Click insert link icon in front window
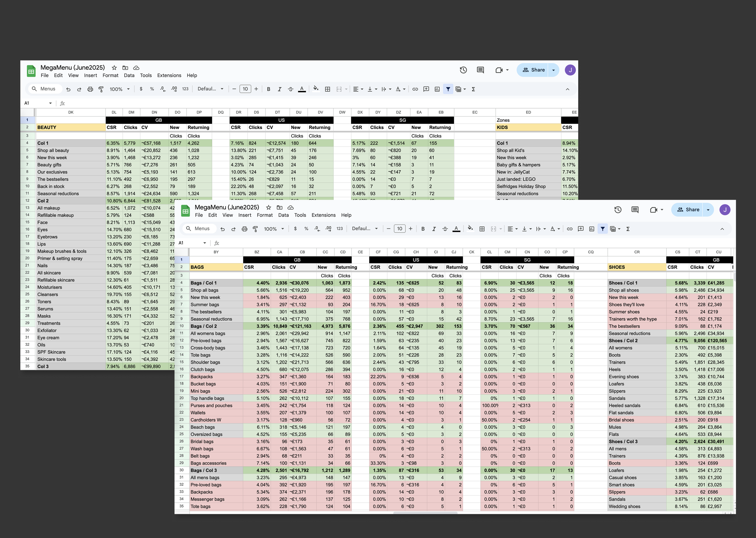Viewport: 756px width, 538px height. [569, 229]
